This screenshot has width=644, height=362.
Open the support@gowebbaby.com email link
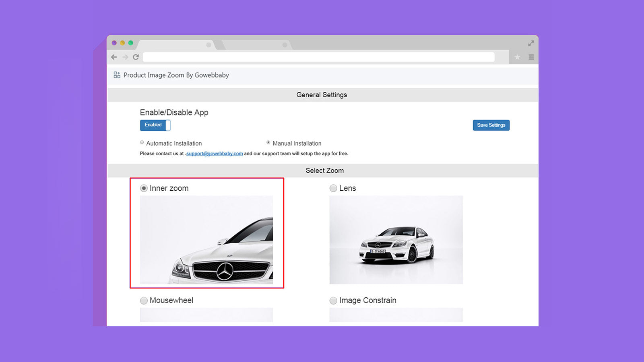pos(215,153)
